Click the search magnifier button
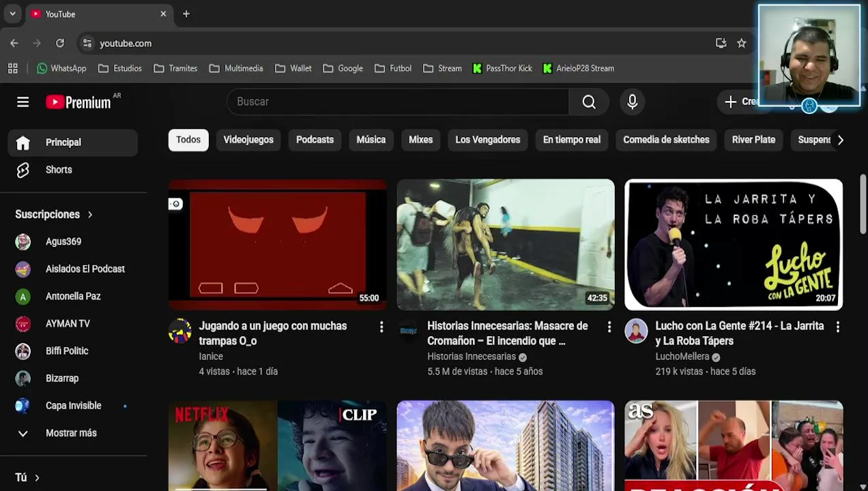 click(x=590, y=102)
